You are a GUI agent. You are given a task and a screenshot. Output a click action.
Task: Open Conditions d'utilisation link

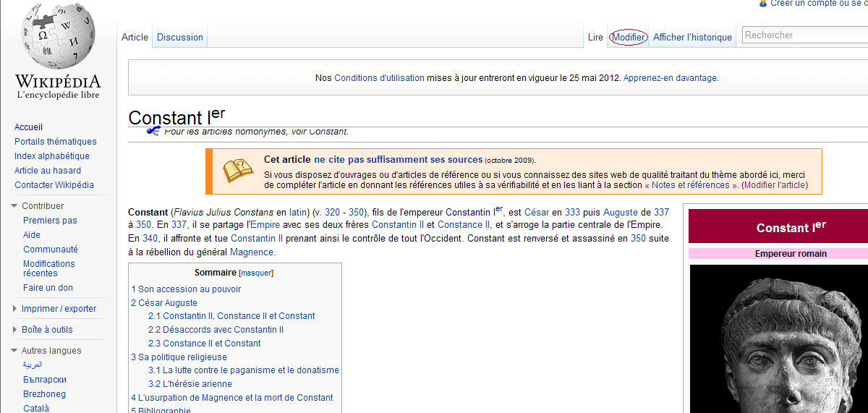click(x=379, y=78)
